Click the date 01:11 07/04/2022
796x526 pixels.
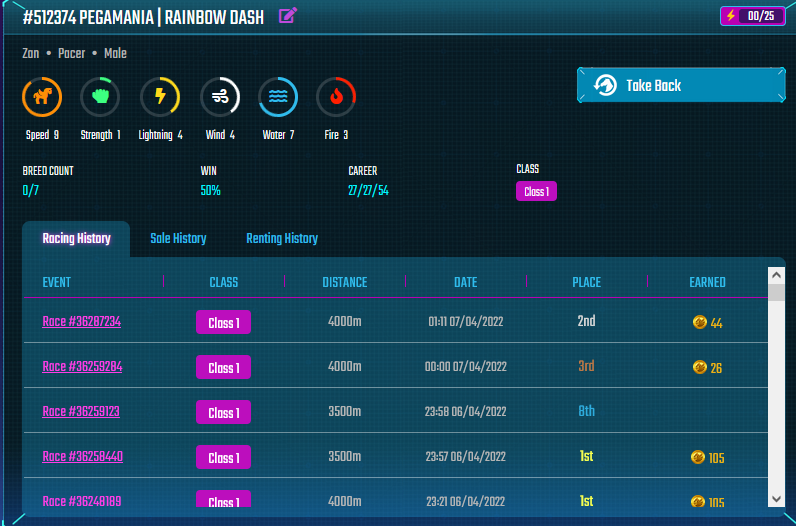466,322
